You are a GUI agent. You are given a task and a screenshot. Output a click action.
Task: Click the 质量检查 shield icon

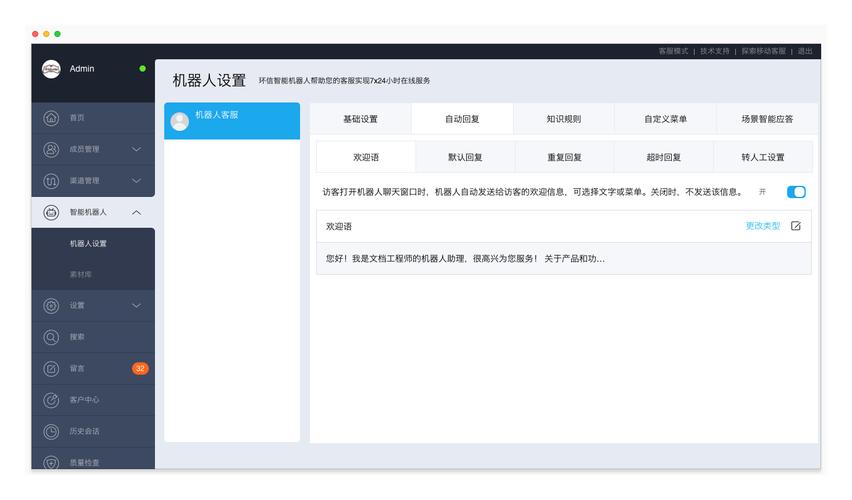51,462
